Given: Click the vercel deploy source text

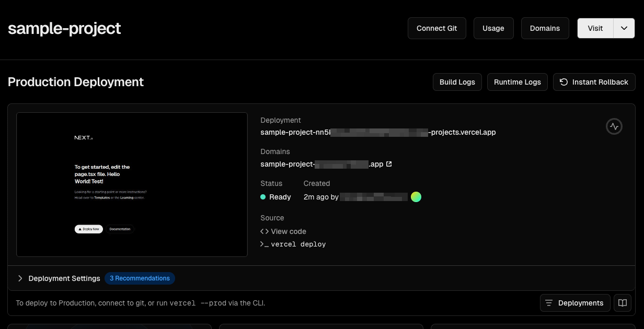Looking at the screenshot, I should coord(298,244).
